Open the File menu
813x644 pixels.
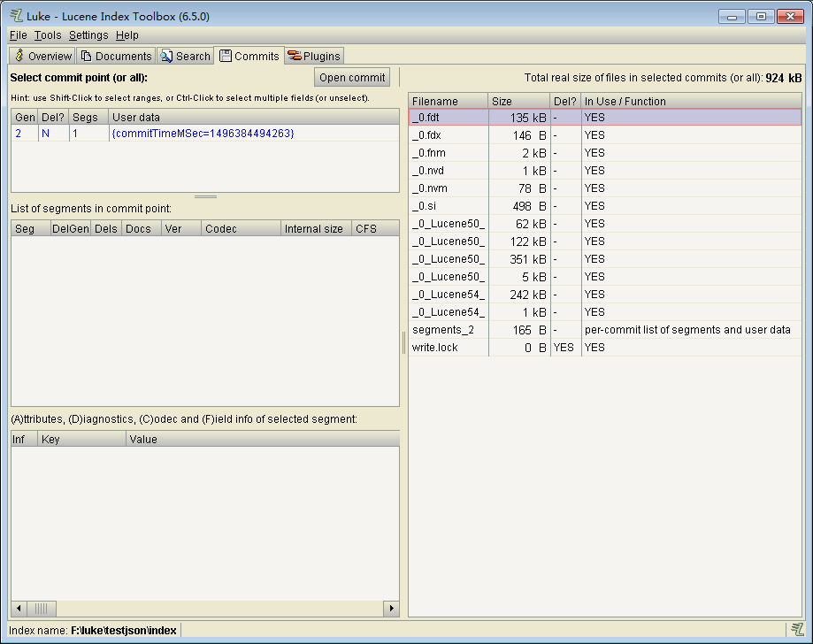tap(19, 35)
